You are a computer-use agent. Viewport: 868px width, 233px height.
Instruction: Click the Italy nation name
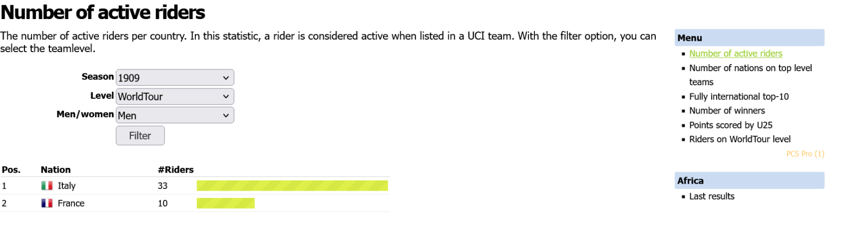[67, 186]
